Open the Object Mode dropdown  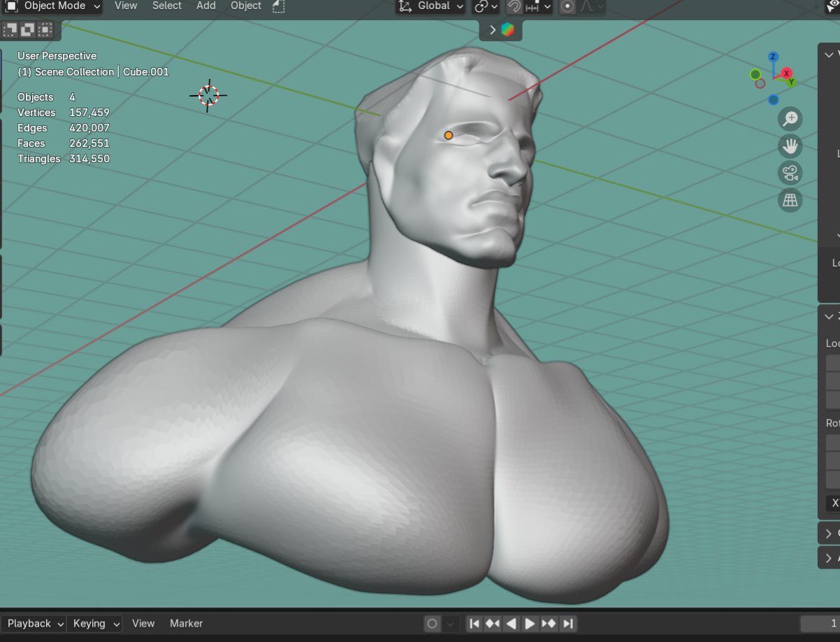[53, 6]
